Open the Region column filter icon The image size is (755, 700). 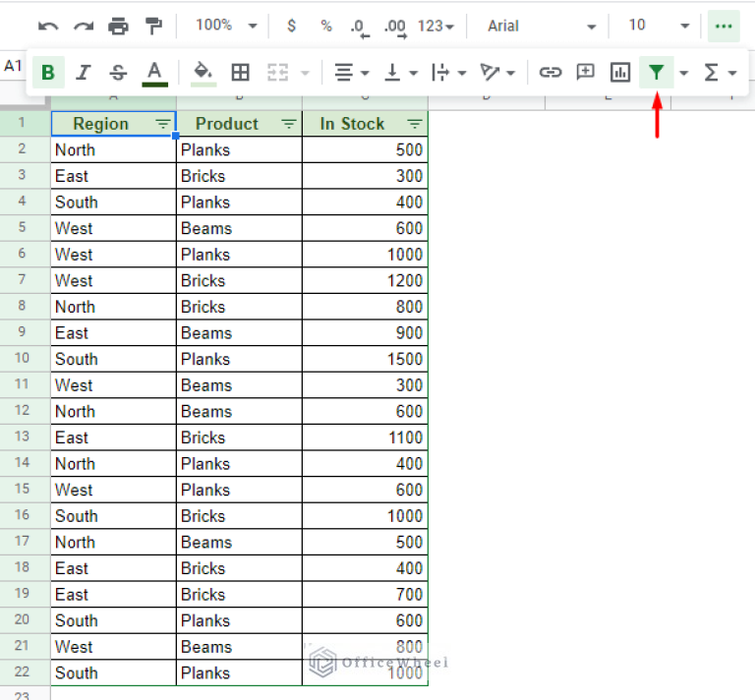click(163, 124)
